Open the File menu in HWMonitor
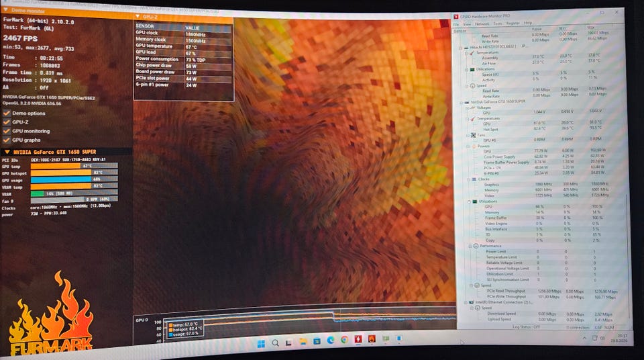The image size is (644, 360). [x=456, y=24]
